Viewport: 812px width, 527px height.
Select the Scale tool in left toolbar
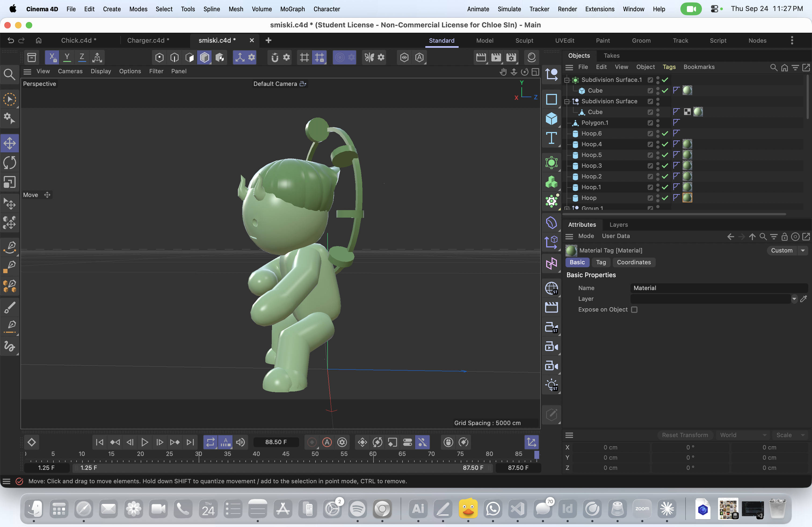click(10, 182)
